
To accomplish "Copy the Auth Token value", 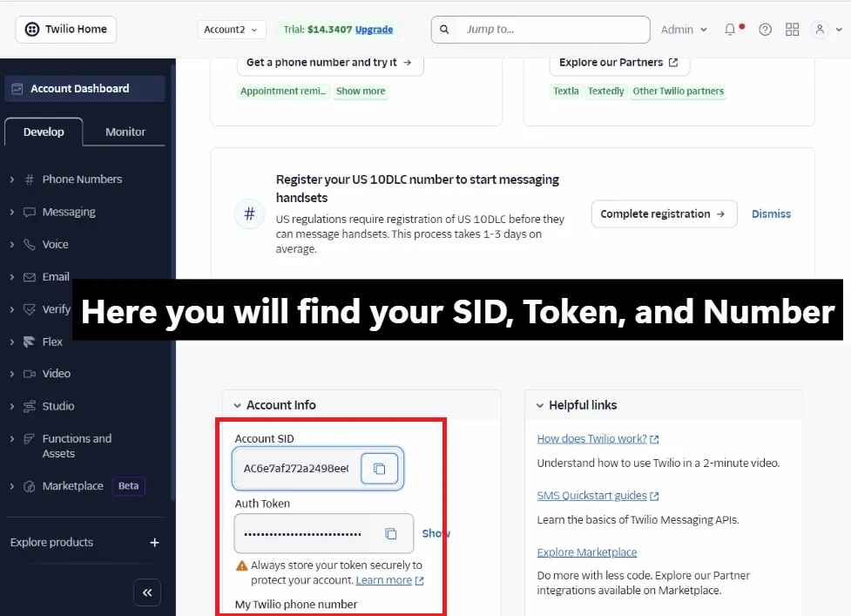I will pos(389,533).
